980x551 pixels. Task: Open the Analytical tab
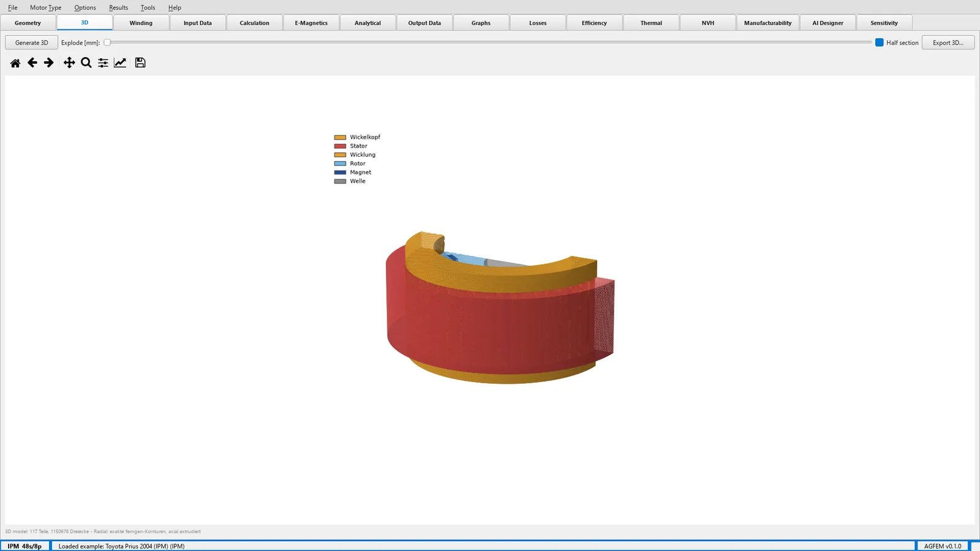[367, 23]
